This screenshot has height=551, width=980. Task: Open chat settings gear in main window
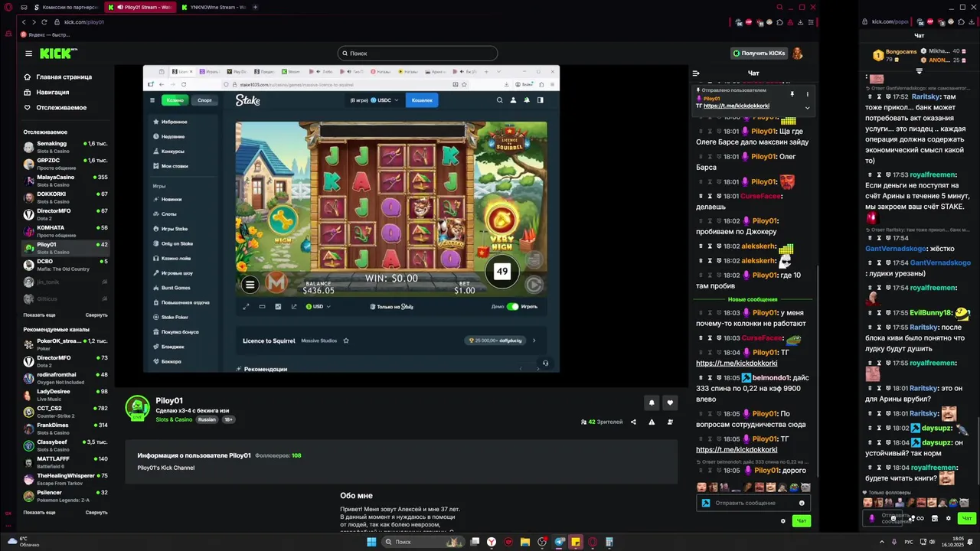click(x=782, y=521)
